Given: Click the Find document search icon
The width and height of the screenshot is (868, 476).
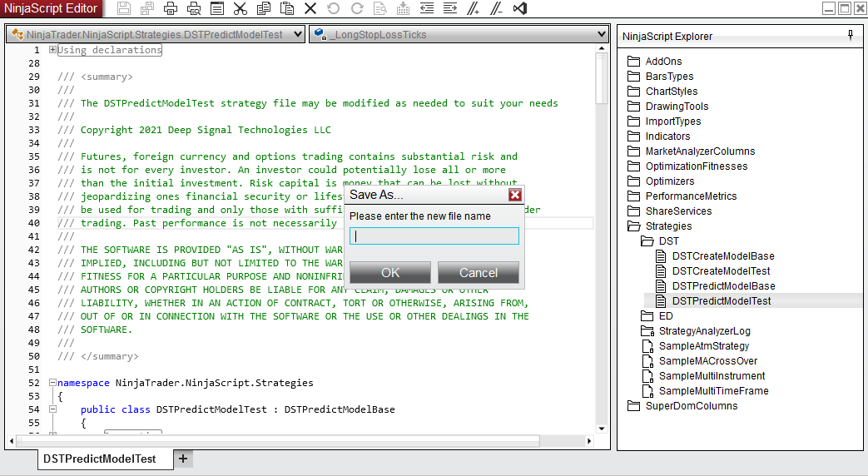Looking at the screenshot, I should 380,8.
